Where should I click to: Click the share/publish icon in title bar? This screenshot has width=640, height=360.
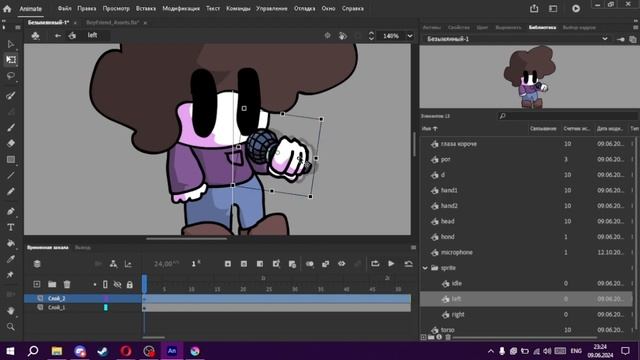(534, 9)
